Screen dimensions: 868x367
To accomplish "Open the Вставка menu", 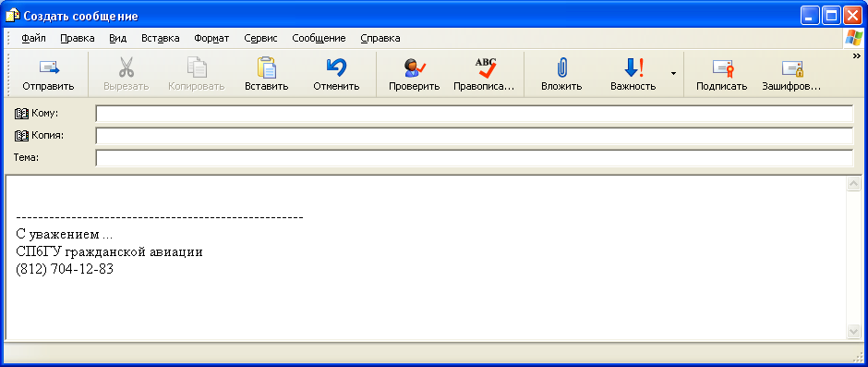I will (x=161, y=38).
